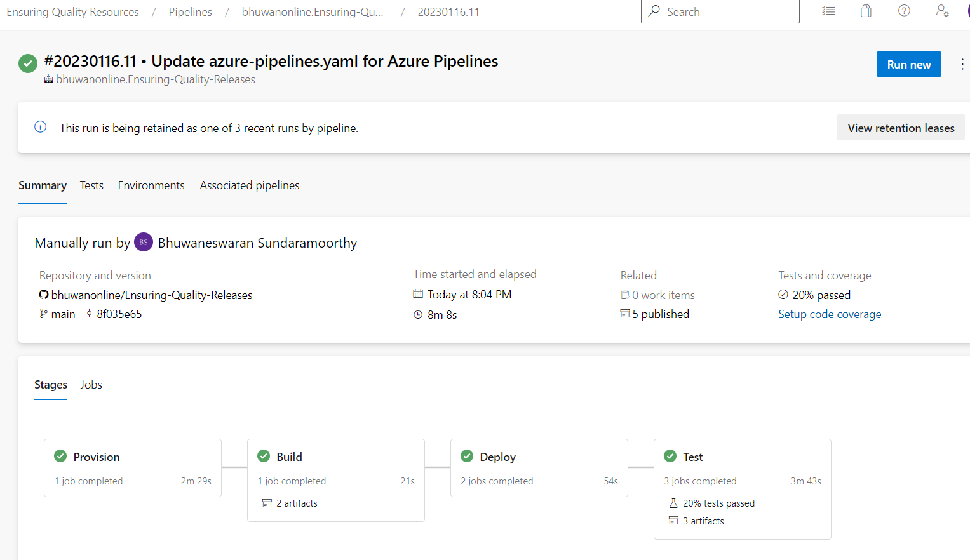Open the more options ellipsis menu next to Run new

(962, 64)
